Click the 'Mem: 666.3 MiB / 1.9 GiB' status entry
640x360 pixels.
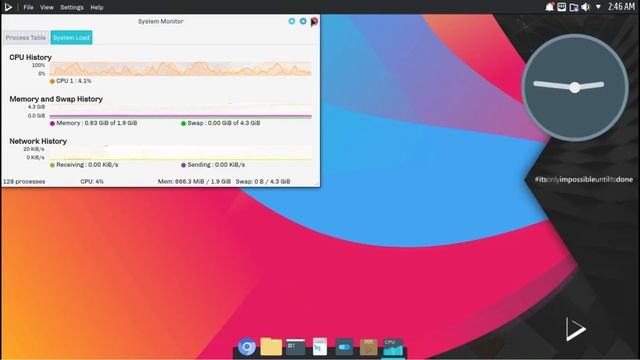tap(194, 181)
